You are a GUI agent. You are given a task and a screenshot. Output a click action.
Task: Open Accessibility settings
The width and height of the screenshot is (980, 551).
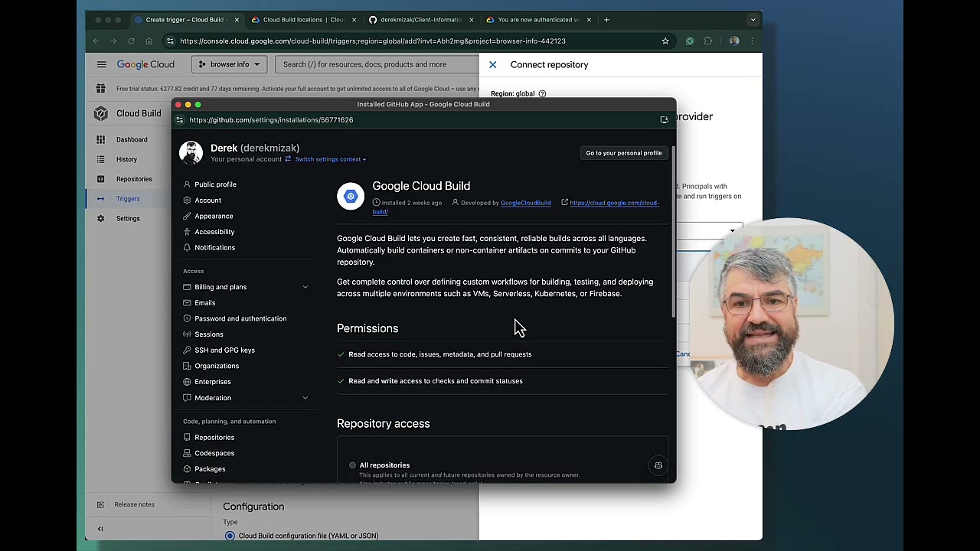coord(214,232)
